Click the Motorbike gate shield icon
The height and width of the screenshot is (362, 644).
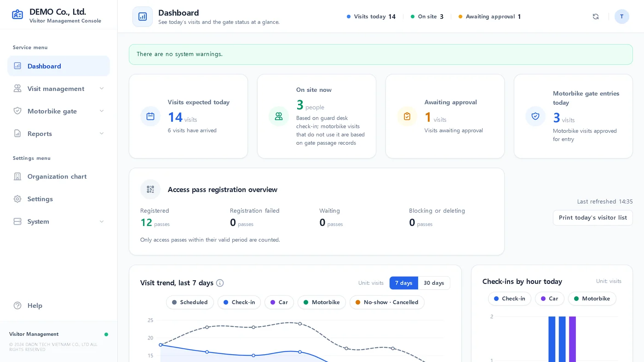click(x=17, y=111)
